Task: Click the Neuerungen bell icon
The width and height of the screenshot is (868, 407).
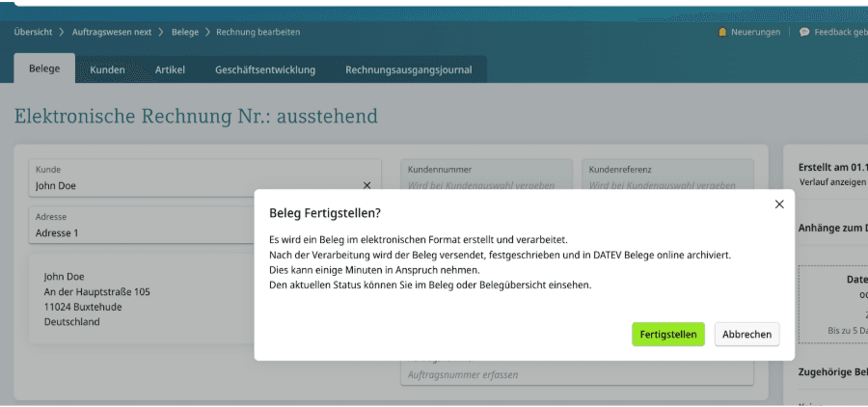Action: coord(722,32)
